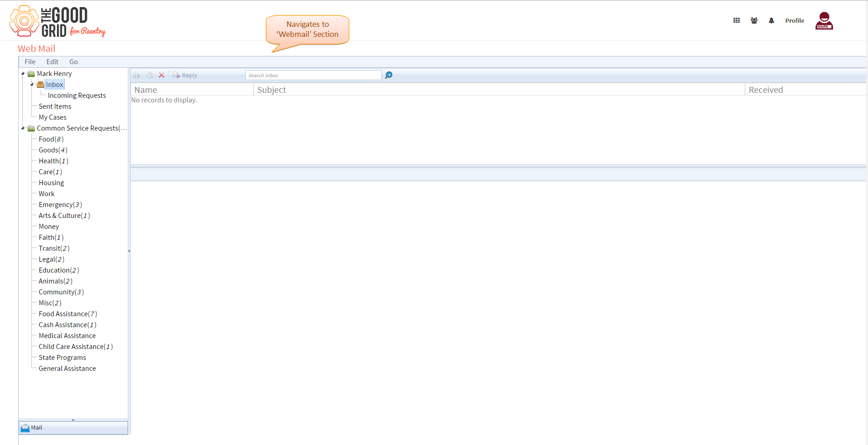Open the apps grid icon
The image size is (868, 445).
736,20
